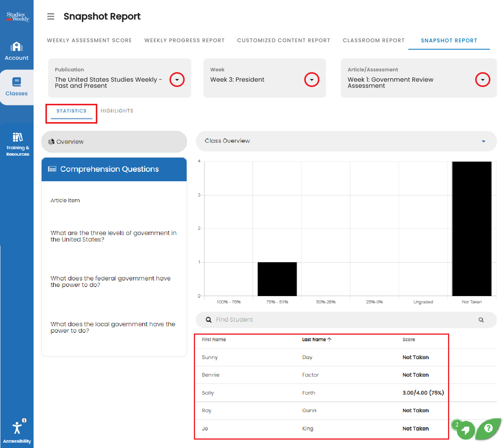
Task: Open the Class Overview dropdown
Action: pyautogui.click(x=346, y=141)
